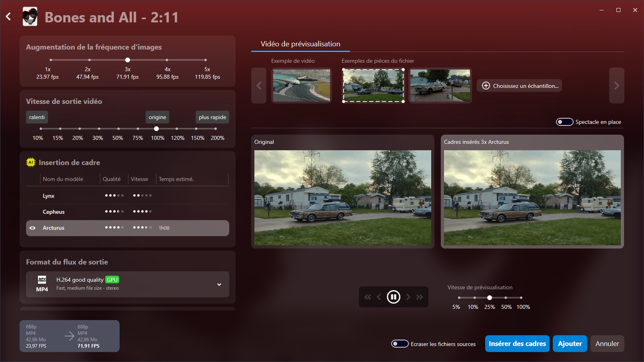Click the Qualité column header
644x362 pixels.
pyautogui.click(x=112, y=179)
